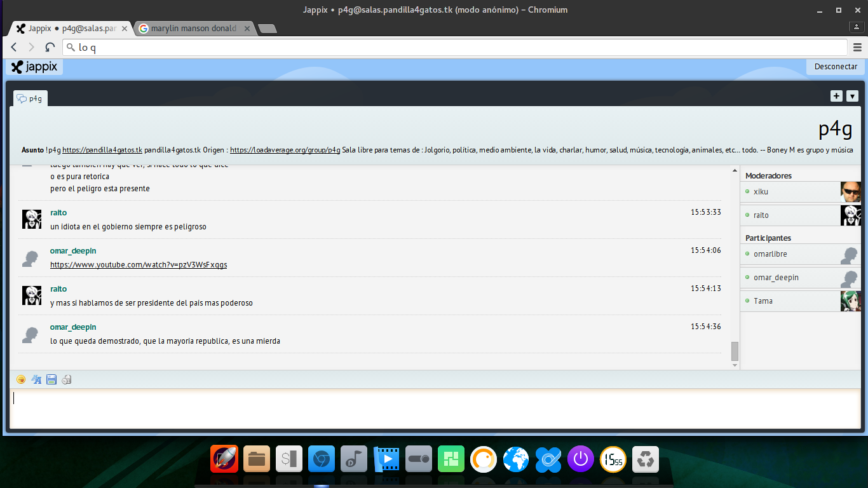
Task: Click the incognito user icon
Action: (x=857, y=27)
